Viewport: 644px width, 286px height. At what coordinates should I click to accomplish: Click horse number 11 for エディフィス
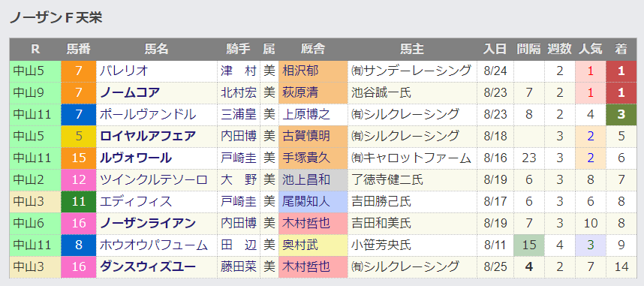(79, 202)
